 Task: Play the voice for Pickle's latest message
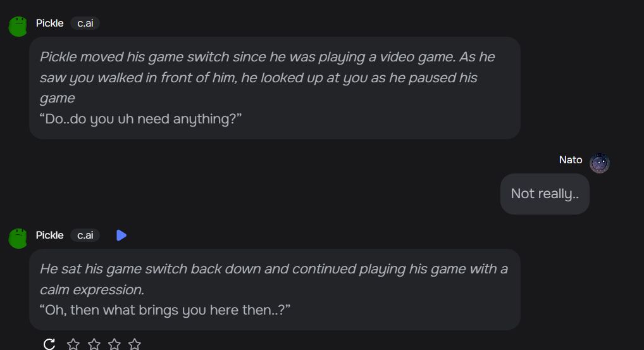tap(121, 235)
